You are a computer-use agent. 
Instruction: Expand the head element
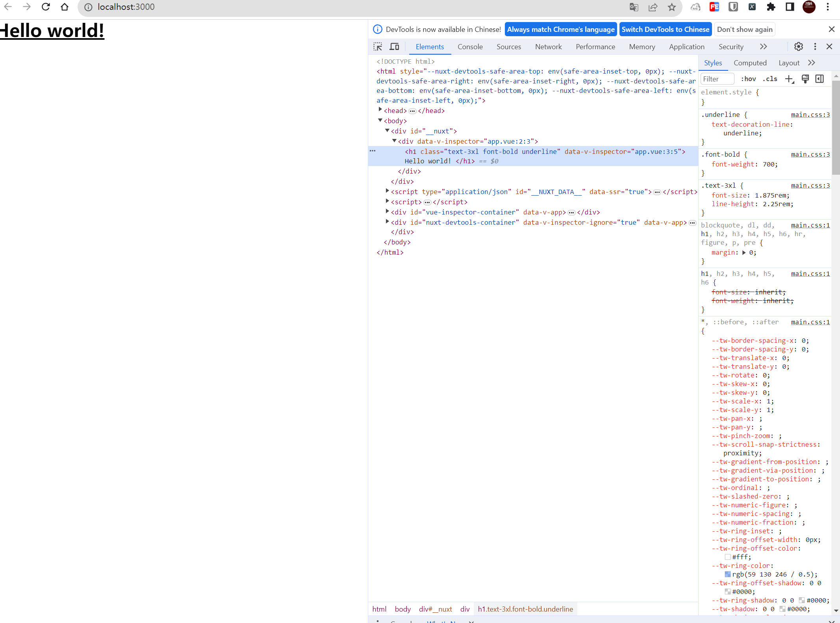coord(380,110)
